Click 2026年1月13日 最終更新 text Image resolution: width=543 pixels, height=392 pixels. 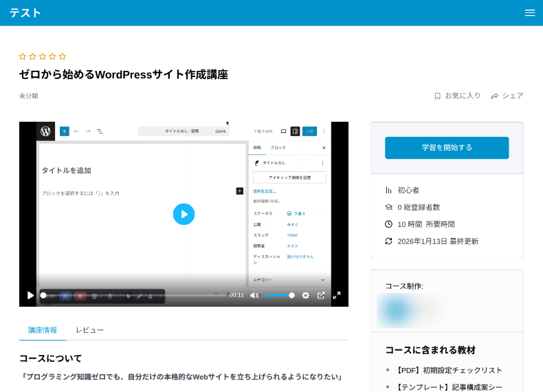coord(438,241)
